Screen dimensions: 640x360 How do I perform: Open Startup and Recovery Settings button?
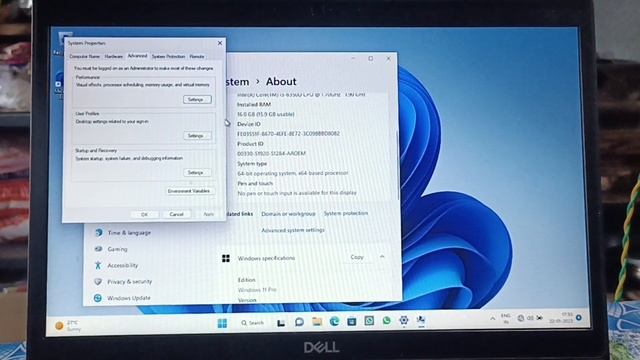(x=197, y=172)
